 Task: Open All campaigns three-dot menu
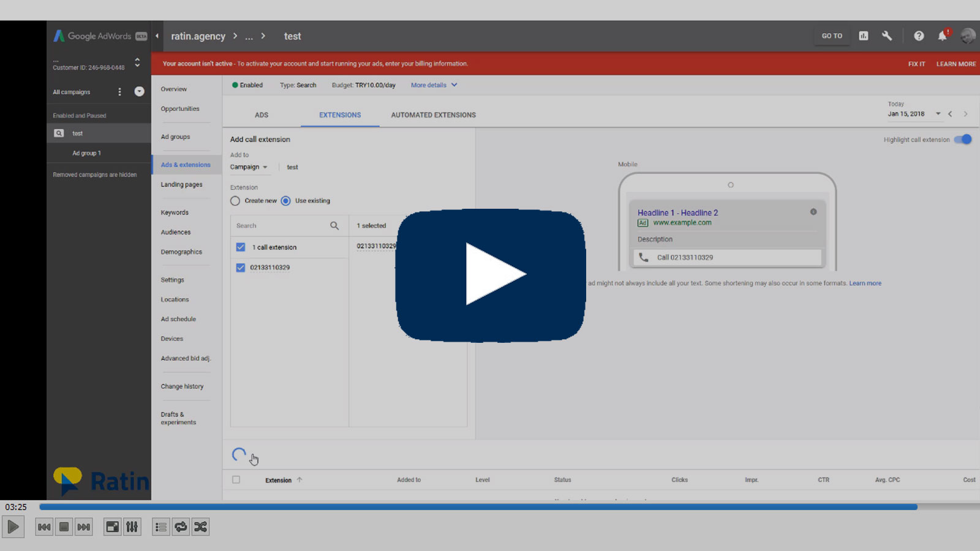point(119,92)
